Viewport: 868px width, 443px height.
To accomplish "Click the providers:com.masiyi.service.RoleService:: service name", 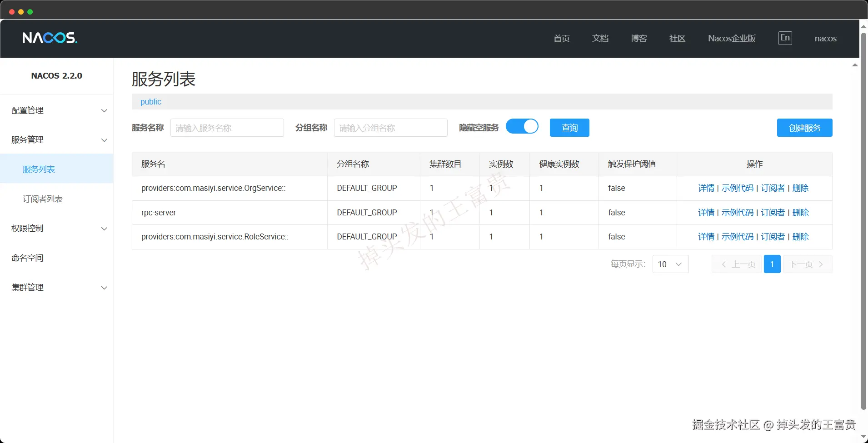I will pos(215,237).
